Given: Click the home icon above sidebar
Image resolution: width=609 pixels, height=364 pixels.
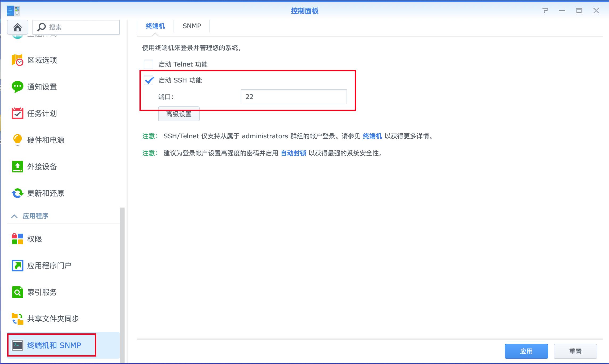Looking at the screenshot, I should click(x=17, y=27).
